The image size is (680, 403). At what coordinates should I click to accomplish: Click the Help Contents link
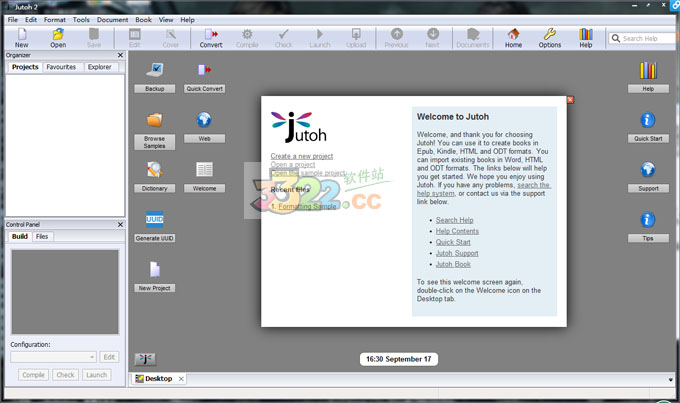[457, 231]
